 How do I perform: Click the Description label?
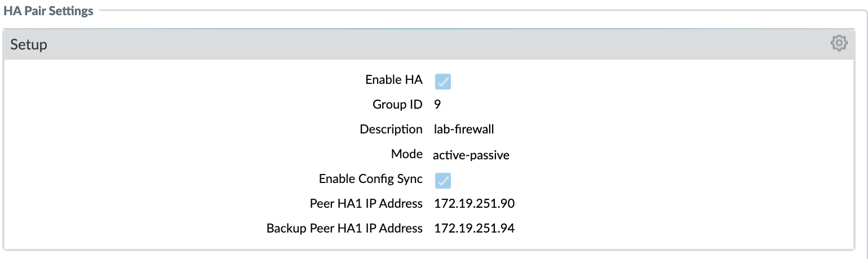(391, 129)
